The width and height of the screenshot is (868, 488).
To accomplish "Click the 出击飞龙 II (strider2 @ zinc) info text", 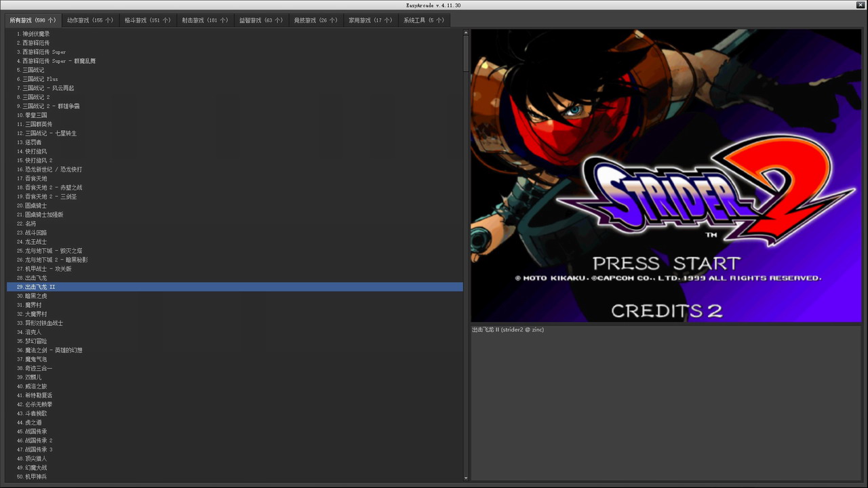I will pyautogui.click(x=508, y=330).
